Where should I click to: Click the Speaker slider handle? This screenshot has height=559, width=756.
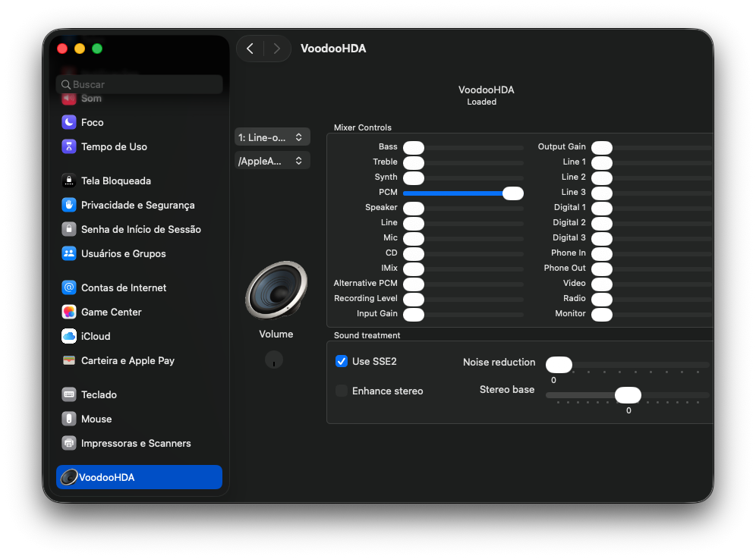point(414,209)
